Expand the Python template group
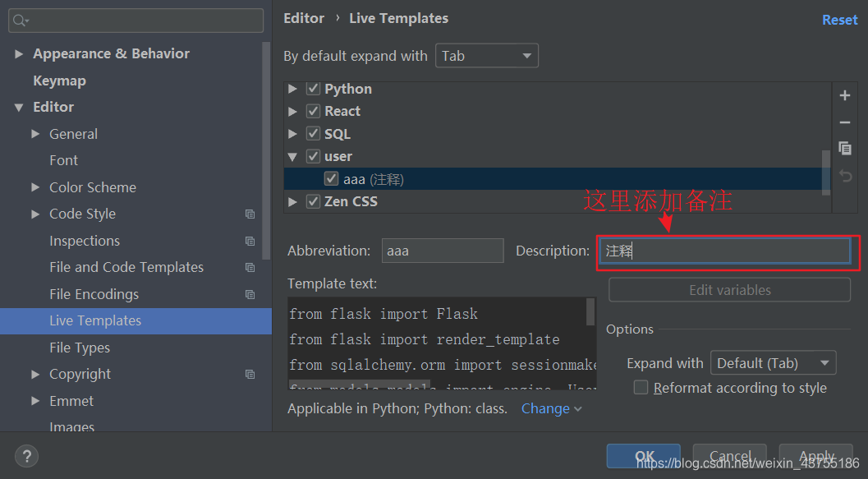The width and height of the screenshot is (868, 479). click(293, 89)
